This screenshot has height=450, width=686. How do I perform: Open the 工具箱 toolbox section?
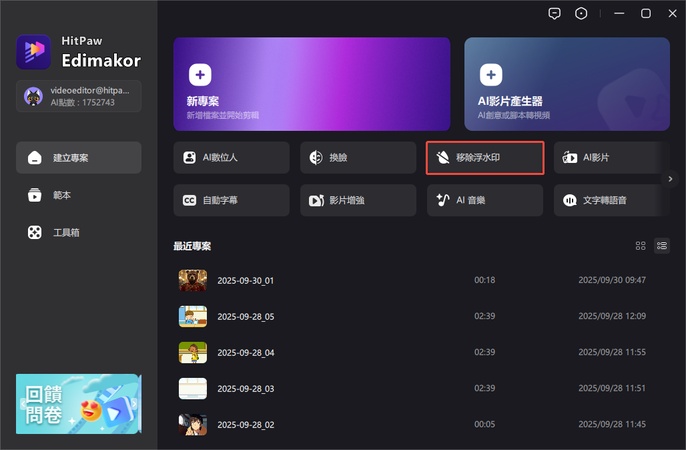pyautogui.click(x=79, y=232)
